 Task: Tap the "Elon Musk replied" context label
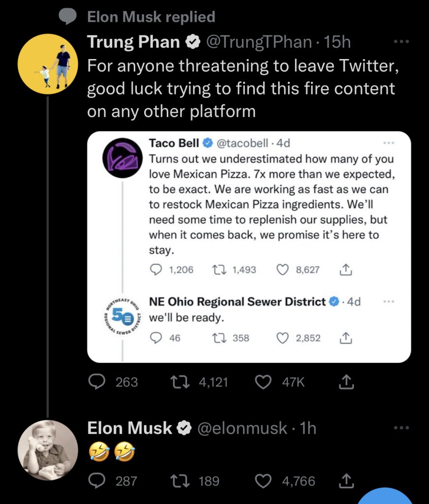[x=151, y=17]
